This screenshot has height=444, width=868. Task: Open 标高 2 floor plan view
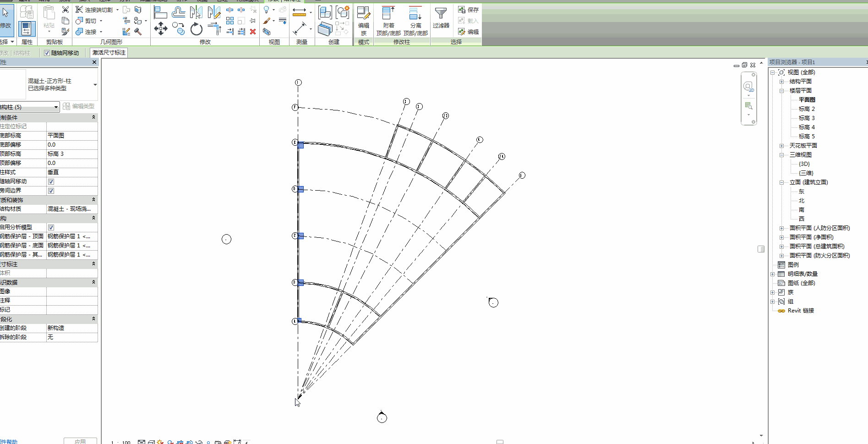806,109
